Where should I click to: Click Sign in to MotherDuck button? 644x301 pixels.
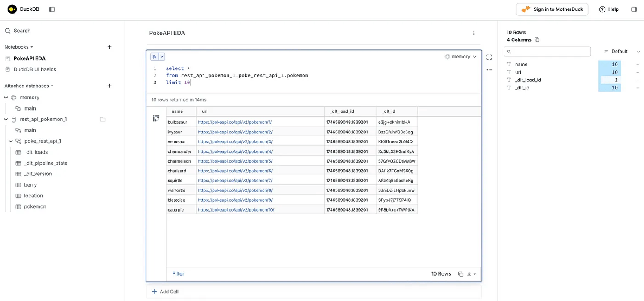[552, 9]
